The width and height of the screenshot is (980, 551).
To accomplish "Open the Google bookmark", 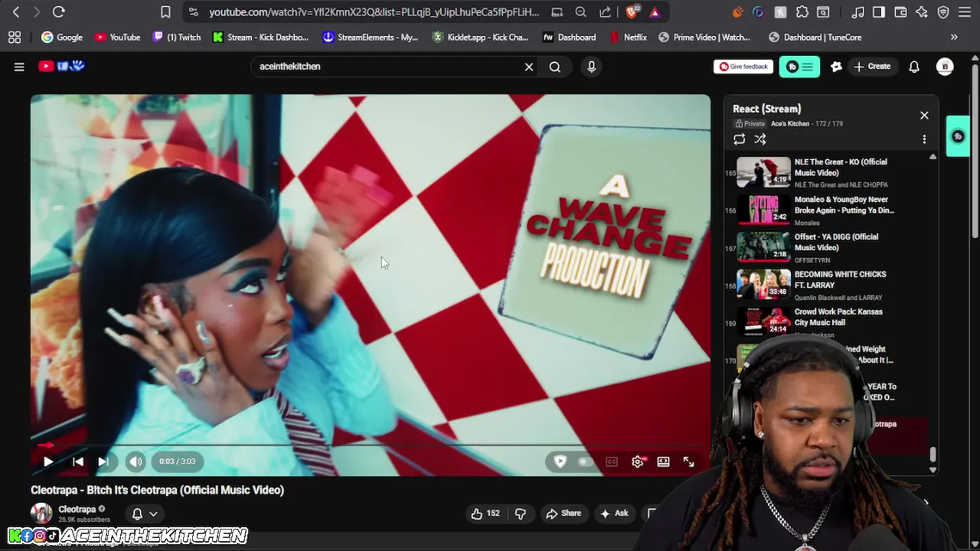I will point(62,37).
